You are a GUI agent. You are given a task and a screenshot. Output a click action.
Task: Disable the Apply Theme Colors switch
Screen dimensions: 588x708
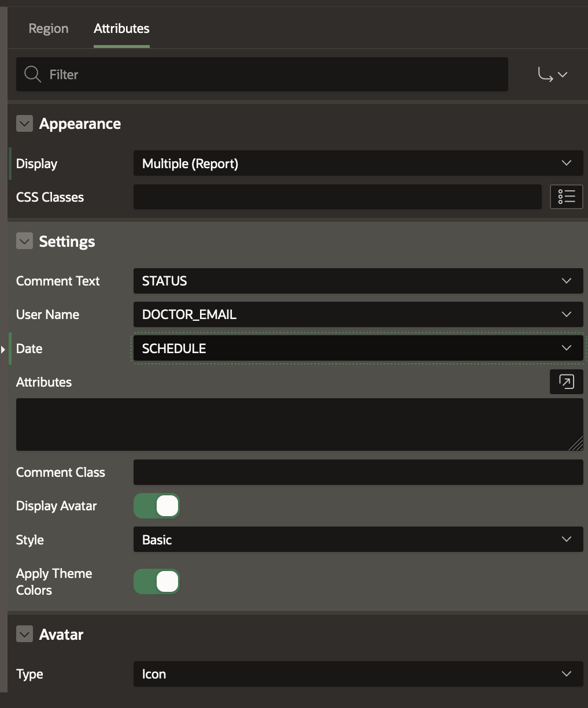(157, 581)
